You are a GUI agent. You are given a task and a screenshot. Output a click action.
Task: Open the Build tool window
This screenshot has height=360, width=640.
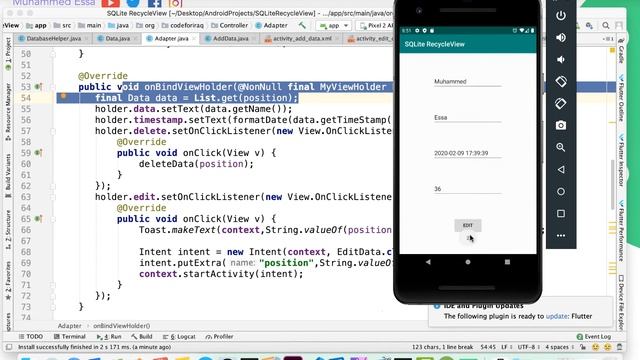(142, 336)
